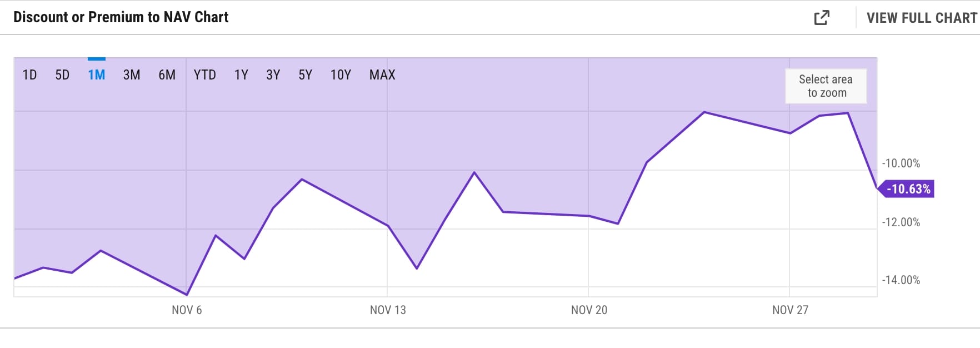This screenshot has width=980, height=348.
Task: Switch to the 1M view
Action: point(96,74)
